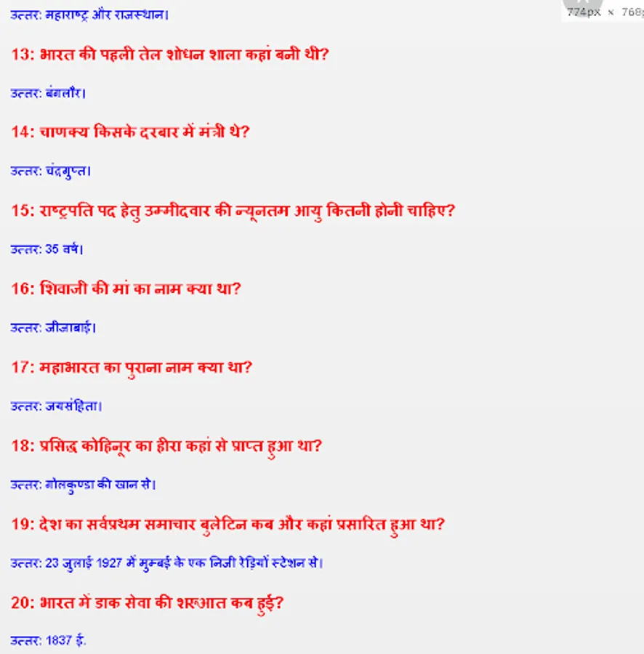Image resolution: width=644 pixels, height=654 pixels.
Task: Click question 14 about चाणक्य
Action: [130, 132]
